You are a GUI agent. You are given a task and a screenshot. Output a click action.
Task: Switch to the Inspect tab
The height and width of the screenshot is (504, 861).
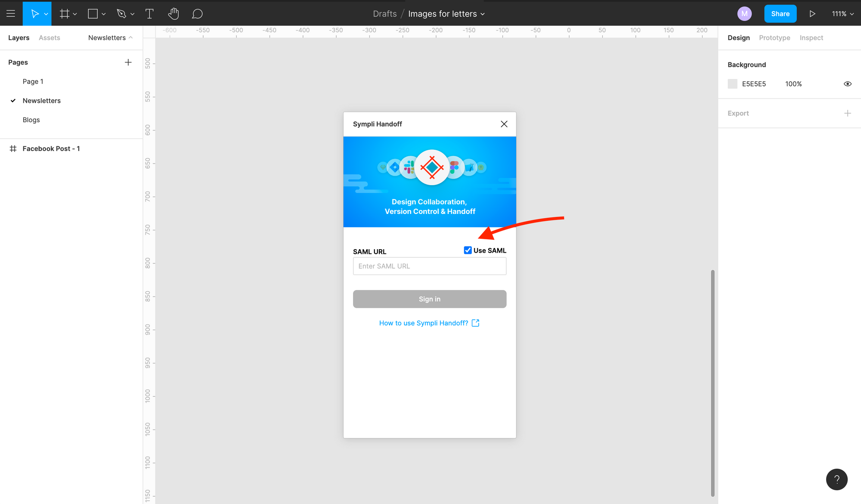[811, 37]
